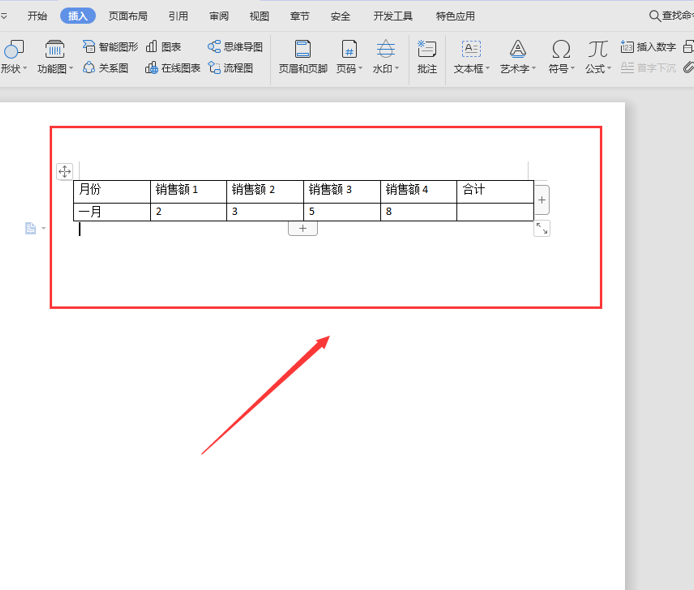Insert a 关系图 relationship diagram

[x=106, y=68]
